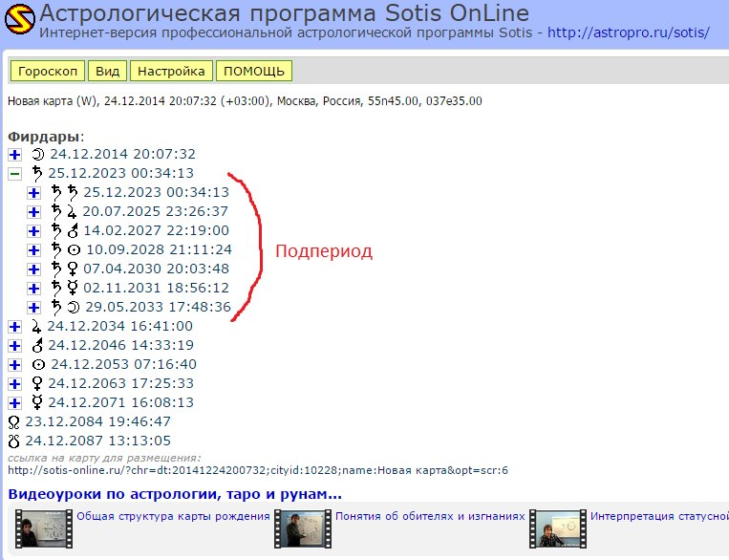The width and height of the screenshot is (729, 560).
Task: Click the sotis-online.ru chart URL text
Action: (x=258, y=470)
